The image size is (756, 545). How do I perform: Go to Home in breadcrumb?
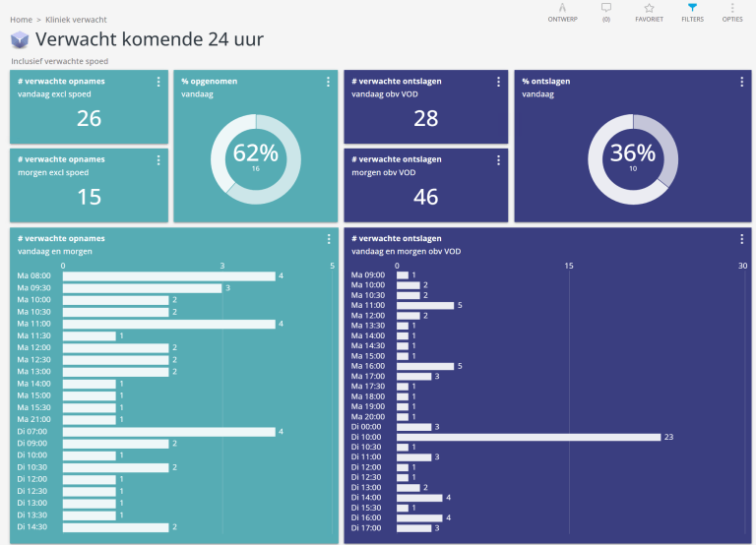point(21,20)
